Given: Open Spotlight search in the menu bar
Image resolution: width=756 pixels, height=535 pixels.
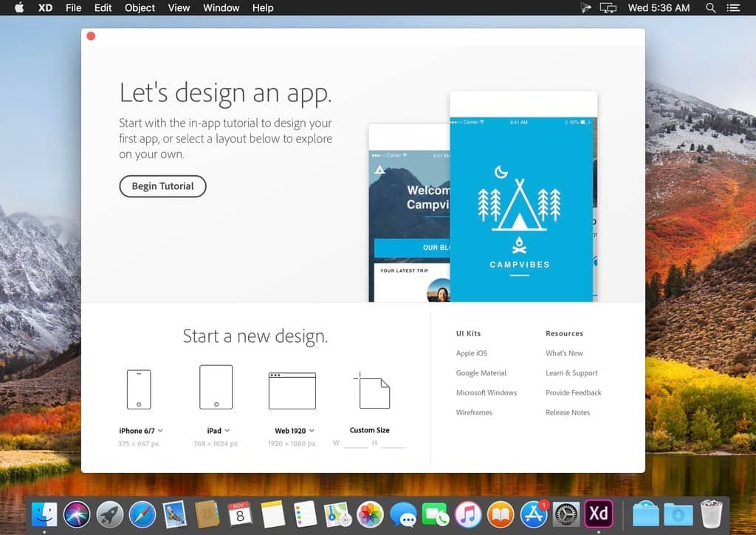Looking at the screenshot, I should [x=710, y=7].
